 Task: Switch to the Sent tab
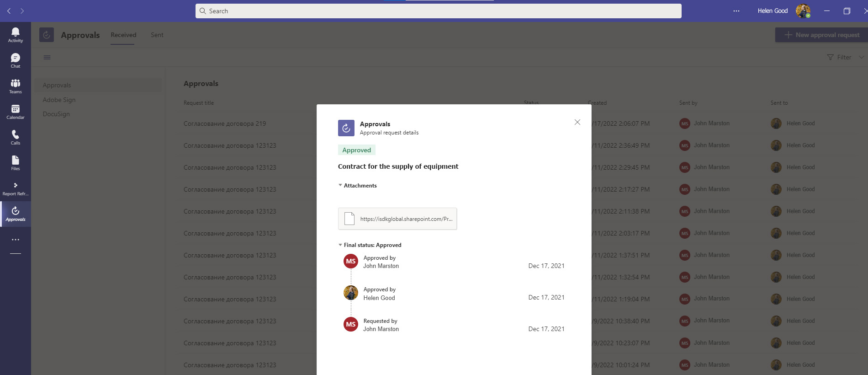tap(157, 35)
